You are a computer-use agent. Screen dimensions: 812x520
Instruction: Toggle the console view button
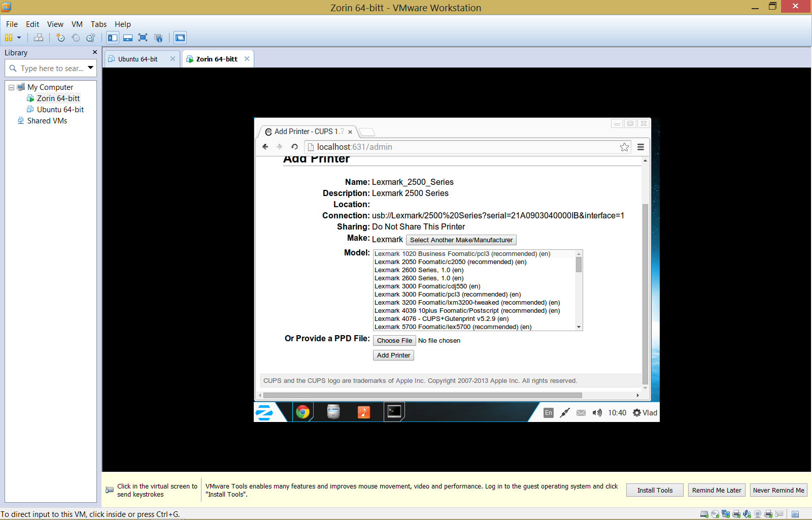180,38
